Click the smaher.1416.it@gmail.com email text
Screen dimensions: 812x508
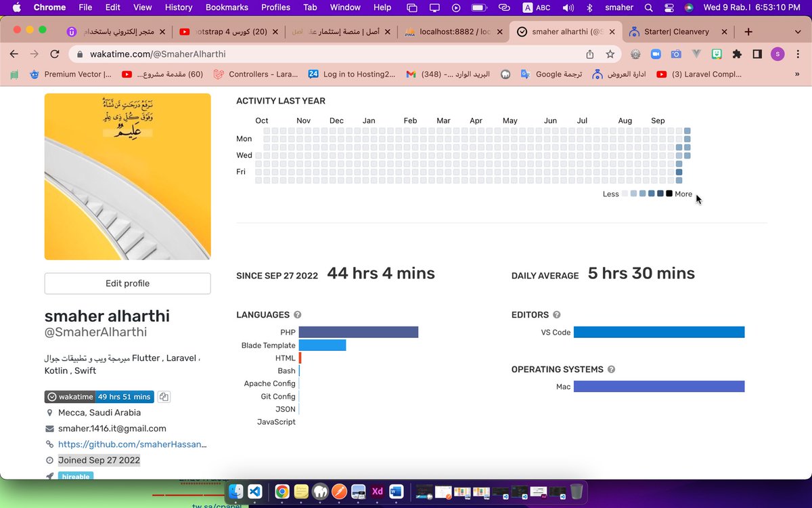tap(112, 429)
